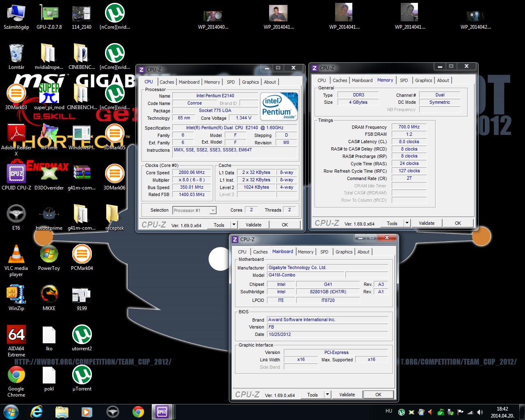The image size is (525, 420).
Task: Open volume control in system tray
Action: click(x=480, y=412)
